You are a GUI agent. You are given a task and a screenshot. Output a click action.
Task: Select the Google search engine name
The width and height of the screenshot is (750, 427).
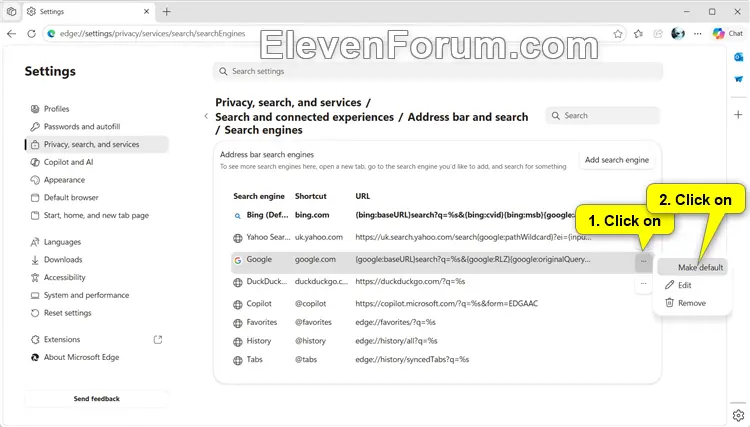tap(259, 259)
